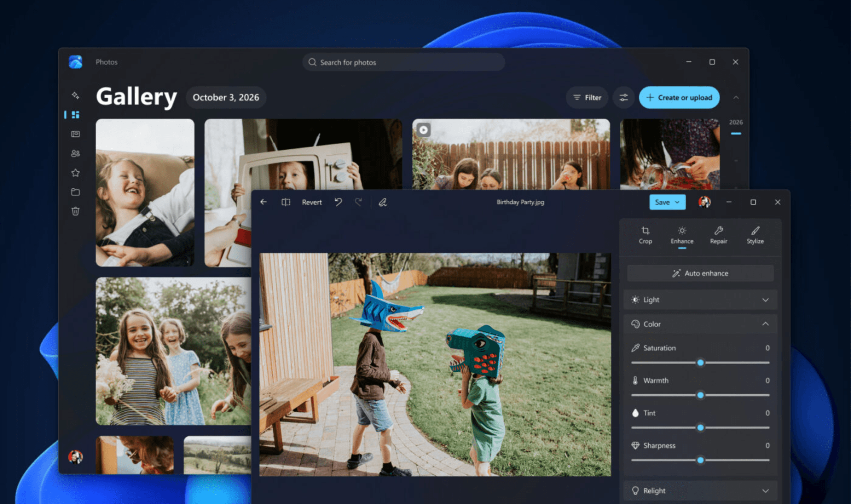Screen dimensions: 851x504
Task: Open the Memories slideshow icon in sidebar
Action: (75, 134)
